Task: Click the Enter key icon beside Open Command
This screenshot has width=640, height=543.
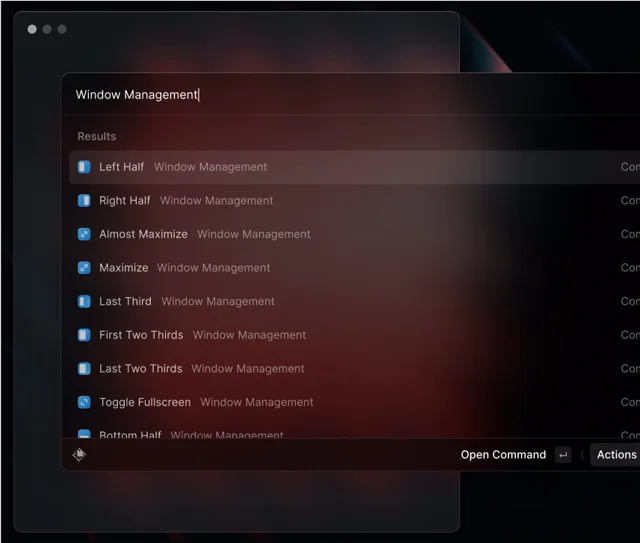Action: pos(563,455)
